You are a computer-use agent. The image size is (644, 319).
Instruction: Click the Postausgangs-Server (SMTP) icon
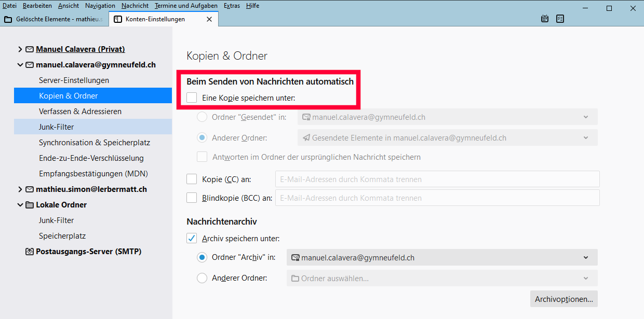[30, 252]
